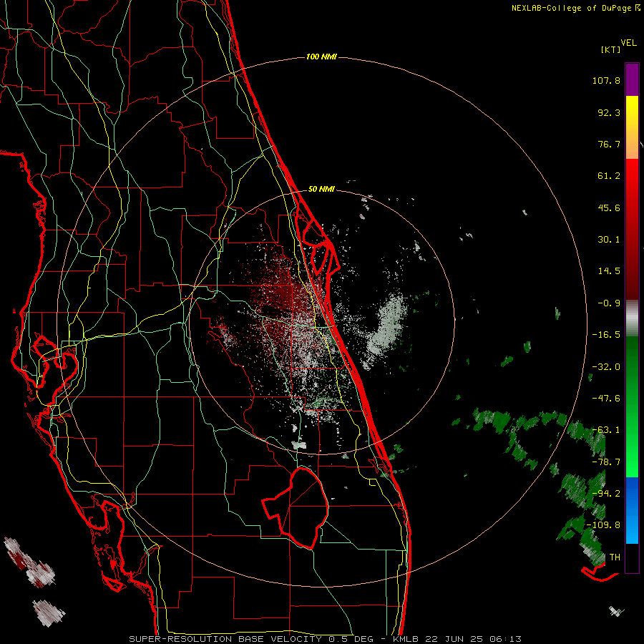Image resolution: width=644 pixels, height=644 pixels.
Task: Click the -94.2 value on velocity scale
Action: click(606, 494)
